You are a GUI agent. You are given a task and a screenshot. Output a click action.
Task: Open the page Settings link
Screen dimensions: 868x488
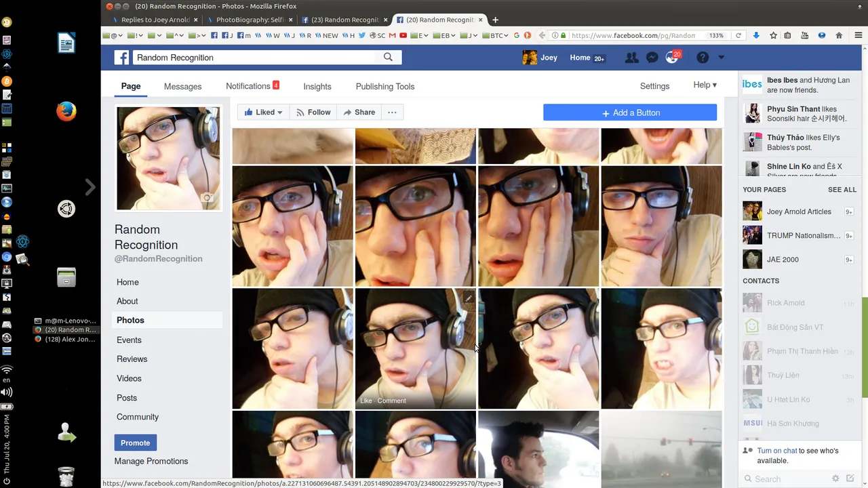click(654, 86)
